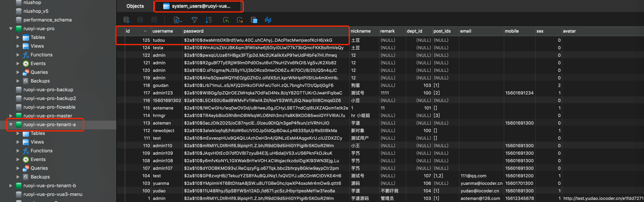Click the Filter funnel icon
The width and height of the screenshot is (644, 202).
click(x=195, y=20)
